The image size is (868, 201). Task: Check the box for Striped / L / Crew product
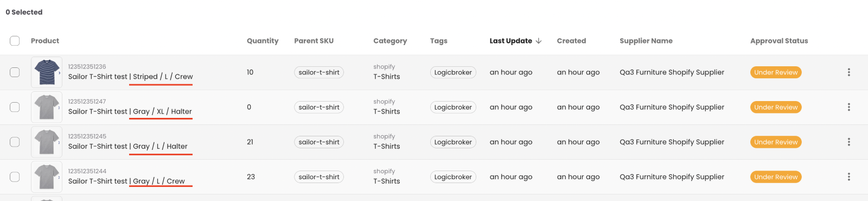(15, 72)
